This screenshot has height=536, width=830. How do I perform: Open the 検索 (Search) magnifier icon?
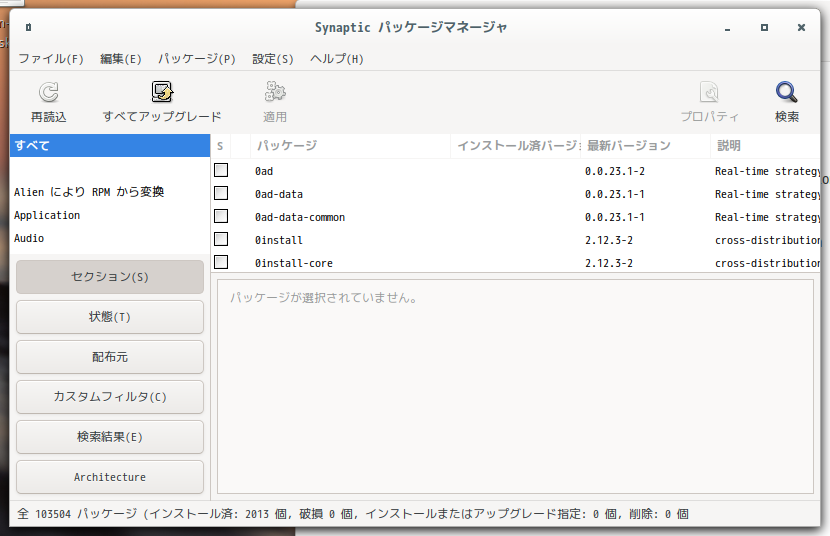787,92
